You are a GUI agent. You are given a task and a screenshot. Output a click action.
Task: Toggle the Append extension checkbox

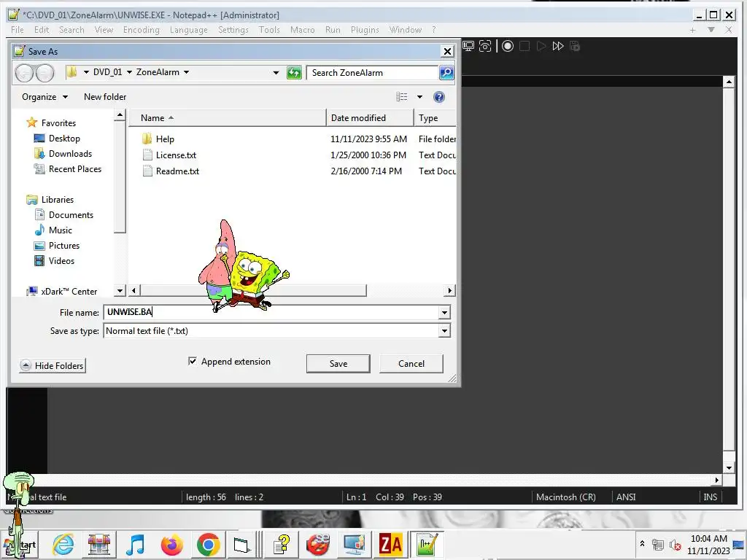pyautogui.click(x=193, y=361)
